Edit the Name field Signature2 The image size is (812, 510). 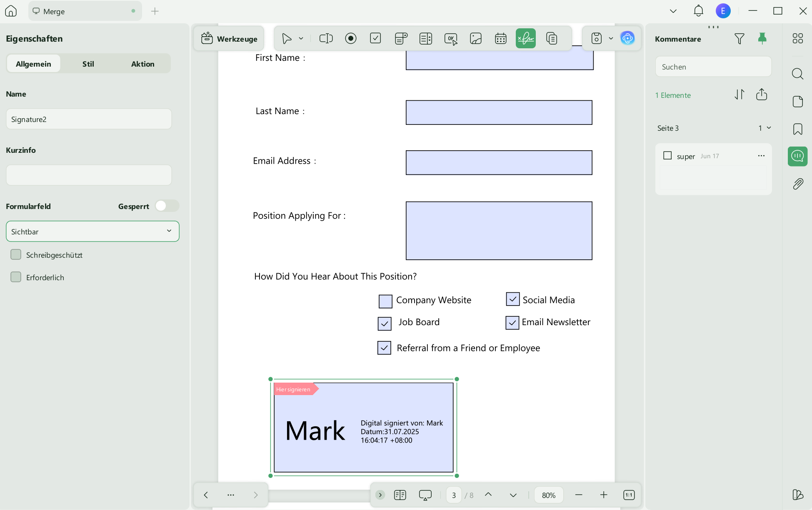click(x=89, y=119)
